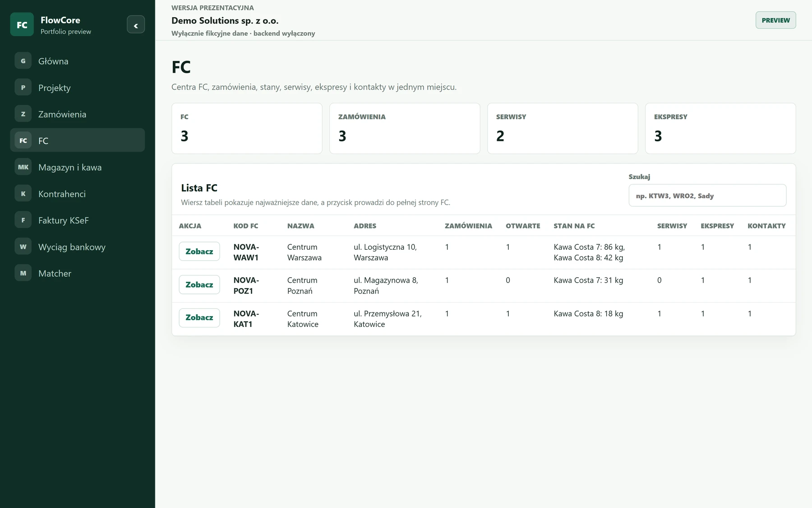Open Faktury KSeF page
This screenshot has height=508, width=812.
78,220
